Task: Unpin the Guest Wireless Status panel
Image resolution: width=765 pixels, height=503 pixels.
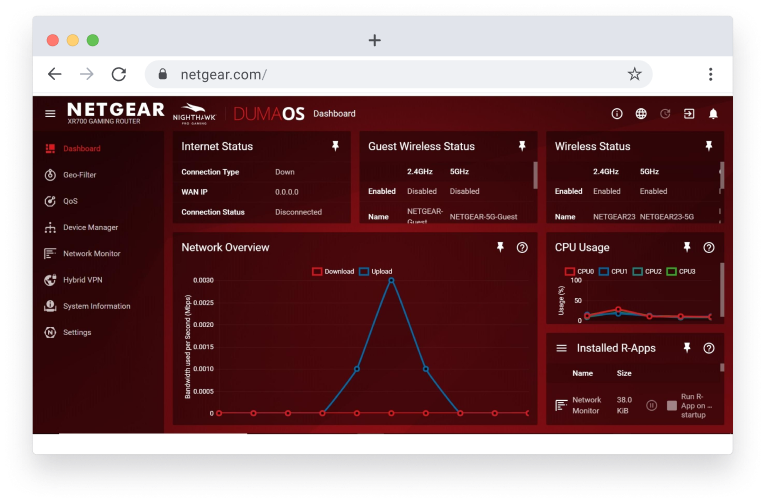Action: point(522,146)
